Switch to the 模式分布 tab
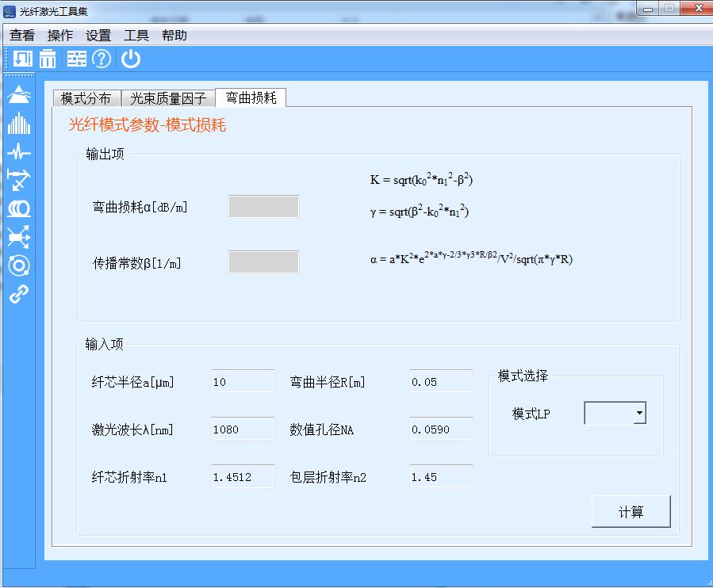Image resolution: width=713 pixels, height=588 pixels. (x=86, y=98)
